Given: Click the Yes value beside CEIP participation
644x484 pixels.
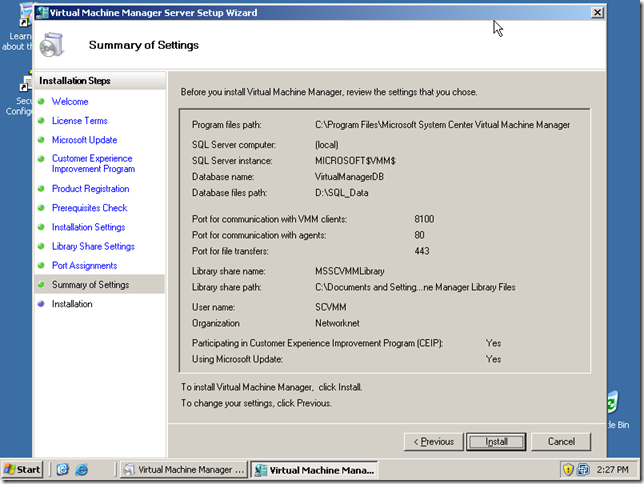Looking at the screenshot, I should [493, 343].
